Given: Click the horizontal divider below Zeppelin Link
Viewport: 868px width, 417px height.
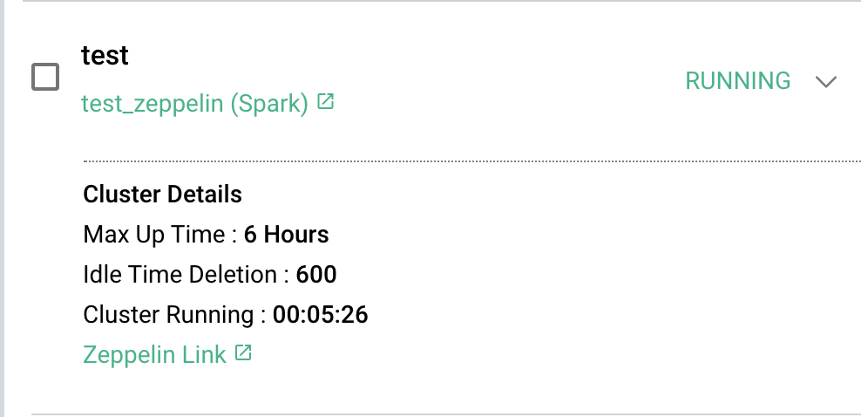Looking at the screenshot, I should [444, 414].
